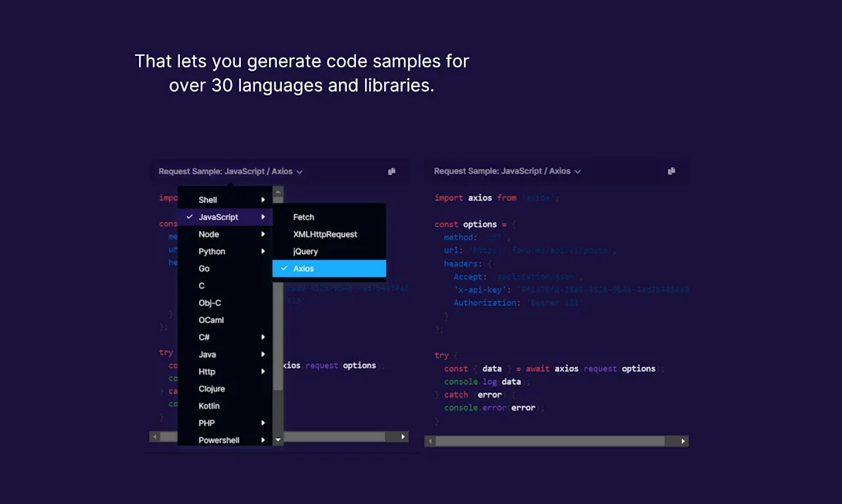The image size is (842, 504).
Task: Click the copy icon on the left code panel
Action: 391,171
